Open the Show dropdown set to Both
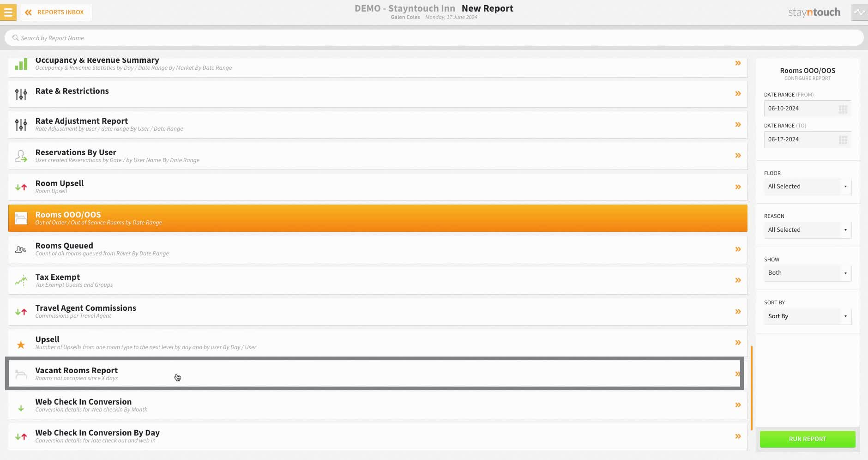 tap(808, 273)
